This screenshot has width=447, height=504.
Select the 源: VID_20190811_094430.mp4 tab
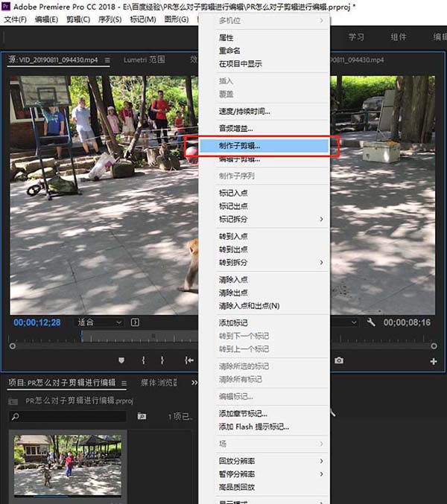point(53,60)
